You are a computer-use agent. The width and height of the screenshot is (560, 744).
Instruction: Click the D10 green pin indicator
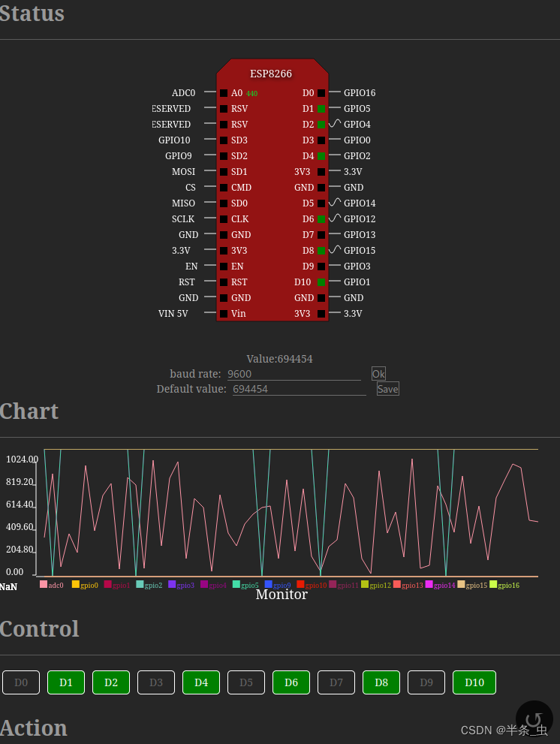321,282
